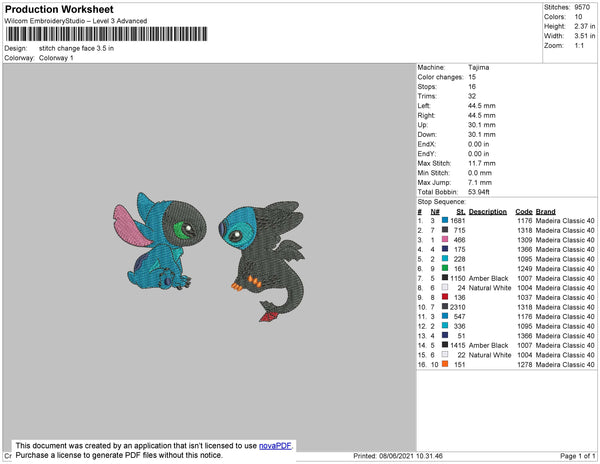Click the Max Stitch value 11.7 mm
Viewport: 600px width, 464px height.
click(481, 163)
